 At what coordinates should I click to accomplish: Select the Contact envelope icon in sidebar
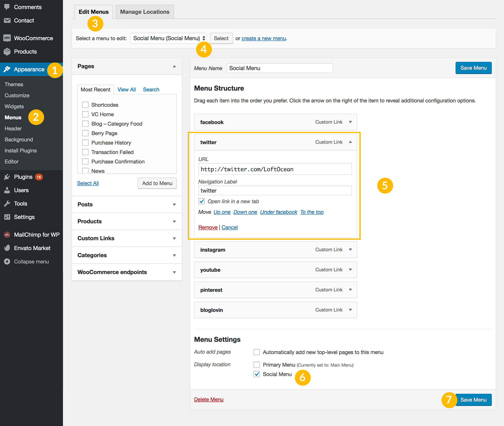tap(7, 20)
